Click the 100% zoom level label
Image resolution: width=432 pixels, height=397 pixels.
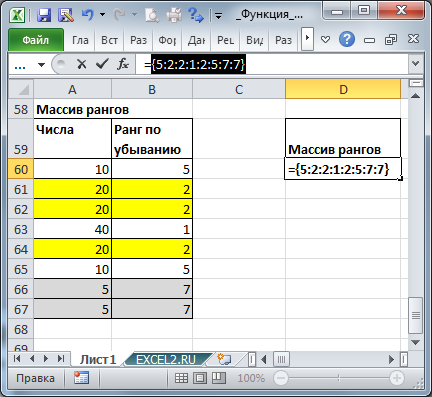251,378
